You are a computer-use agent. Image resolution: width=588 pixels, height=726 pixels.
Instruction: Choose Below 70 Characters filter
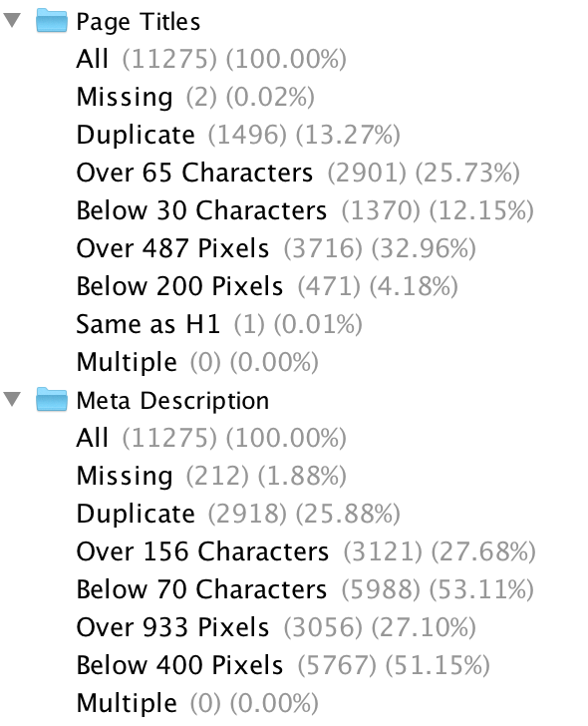click(305, 589)
